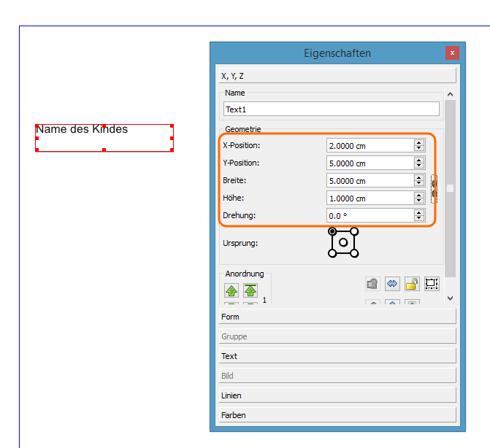Screen dimensions: 490x448
Task: Close the Eigenschaften panel
Action: [x=452, y=53]
